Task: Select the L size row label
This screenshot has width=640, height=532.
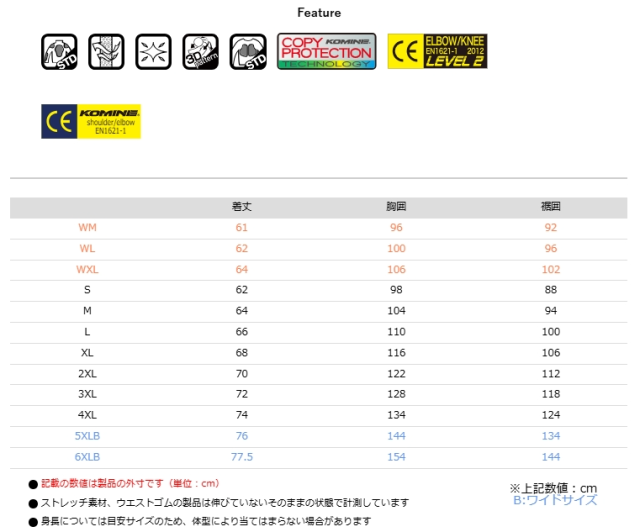Action: [87, 332]
